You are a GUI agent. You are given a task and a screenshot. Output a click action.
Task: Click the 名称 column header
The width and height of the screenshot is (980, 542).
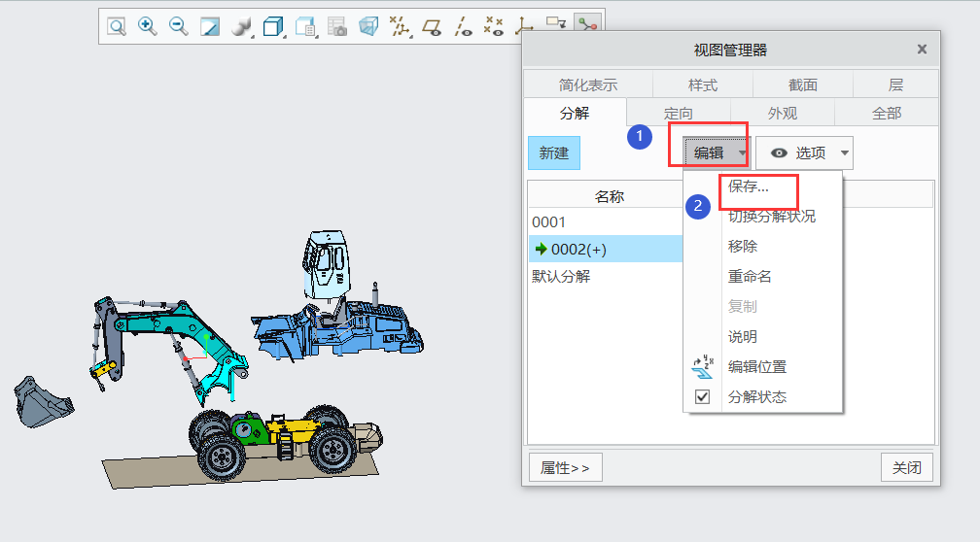pyautogui.click(x=610, y=196)
